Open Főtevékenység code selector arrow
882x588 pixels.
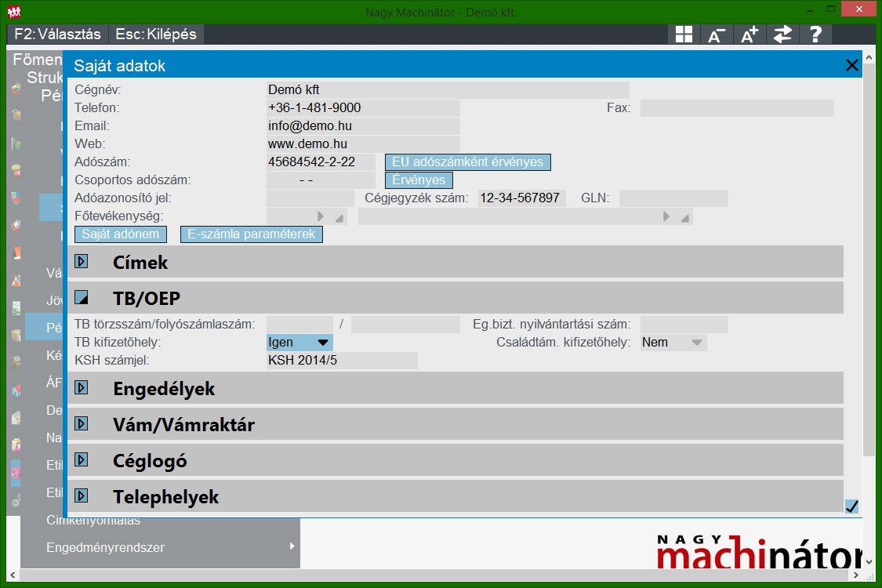(320, 216)
